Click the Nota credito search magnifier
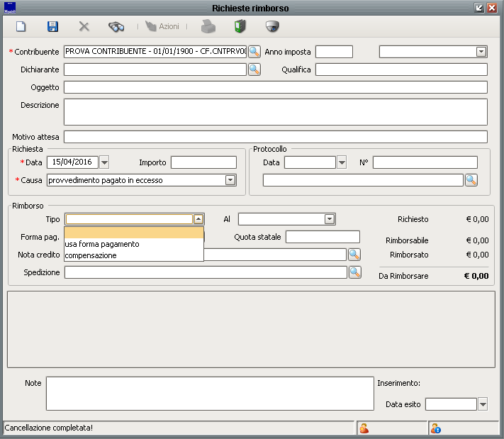This screenshot has height=439, width=504. 354,255
